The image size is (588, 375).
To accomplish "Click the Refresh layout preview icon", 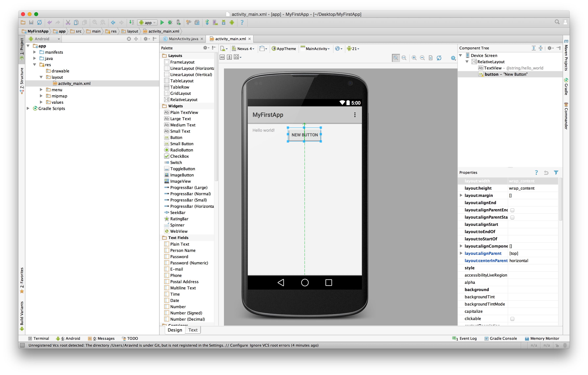I will (x=439, y=58).
